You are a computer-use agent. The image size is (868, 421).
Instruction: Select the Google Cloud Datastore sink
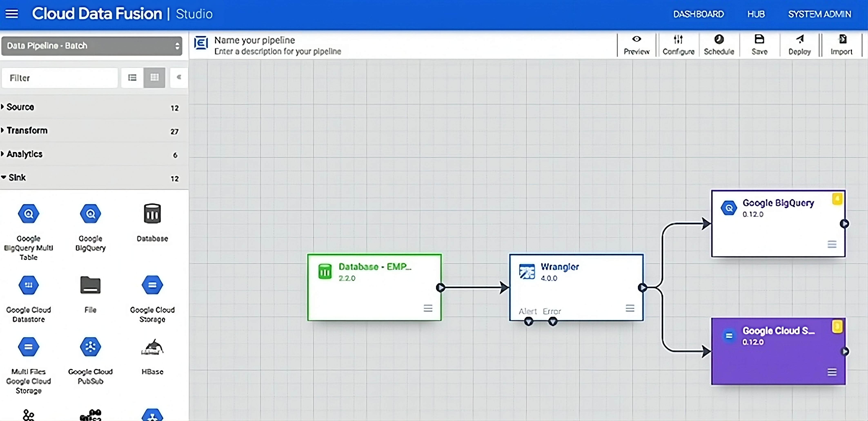pos(29,299)
